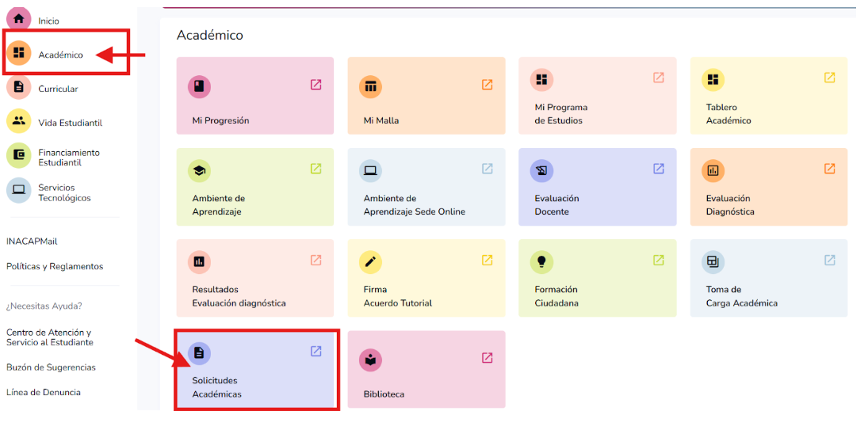This screenshot has height=430, width=868.
Task: Open Biblioteca external link icon
Action: point(488,358)
